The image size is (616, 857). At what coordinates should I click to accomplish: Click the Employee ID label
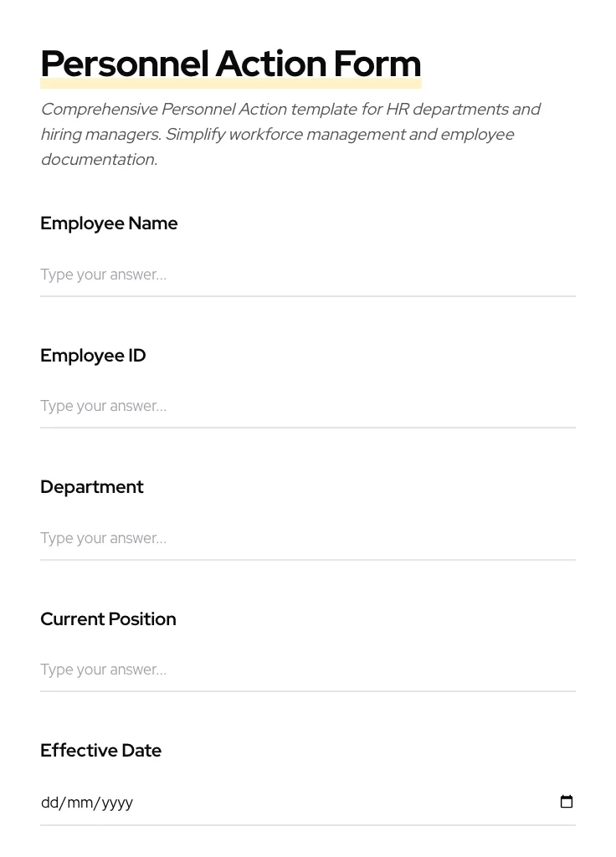coord(93,356)
